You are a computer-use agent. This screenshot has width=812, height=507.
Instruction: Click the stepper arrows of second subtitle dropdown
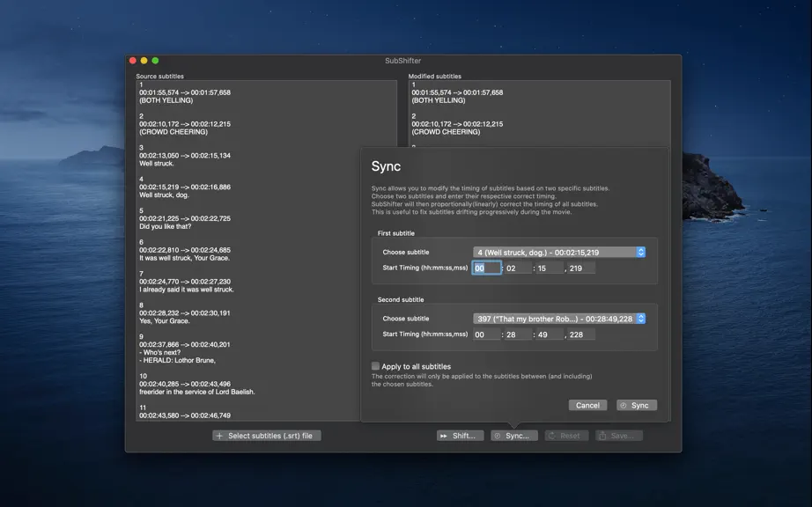(x=641, y=319)
